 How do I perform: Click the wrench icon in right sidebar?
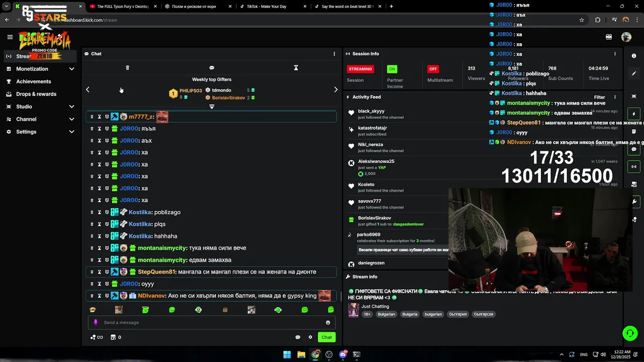tap(634, 202)
